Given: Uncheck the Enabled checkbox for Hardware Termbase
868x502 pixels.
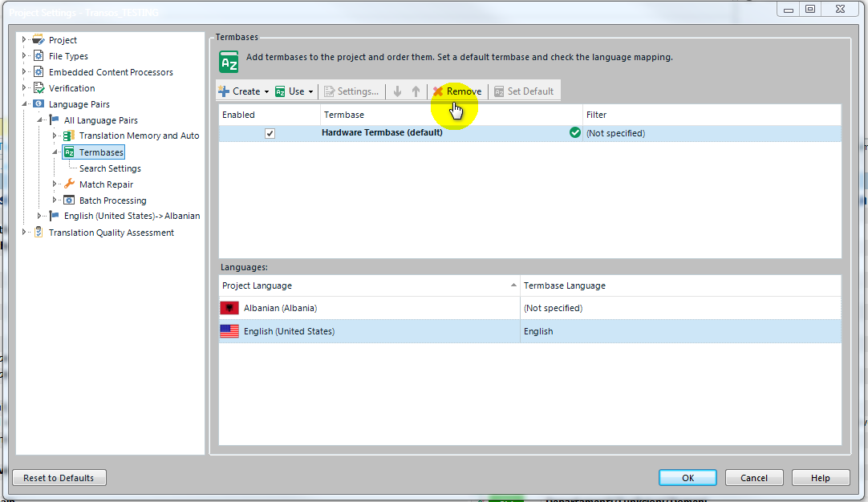Looking at the screenshot, I should (270, 134).
